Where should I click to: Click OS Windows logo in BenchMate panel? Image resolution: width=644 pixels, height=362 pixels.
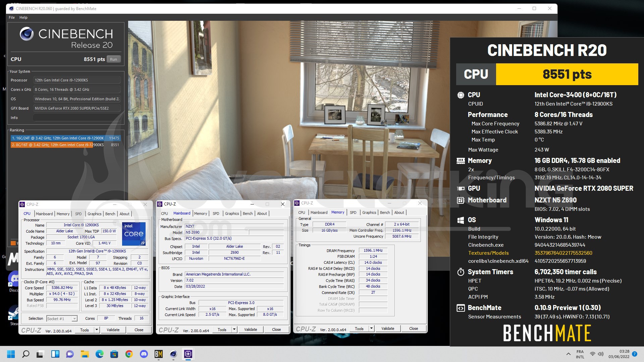[x=461, y=220]
